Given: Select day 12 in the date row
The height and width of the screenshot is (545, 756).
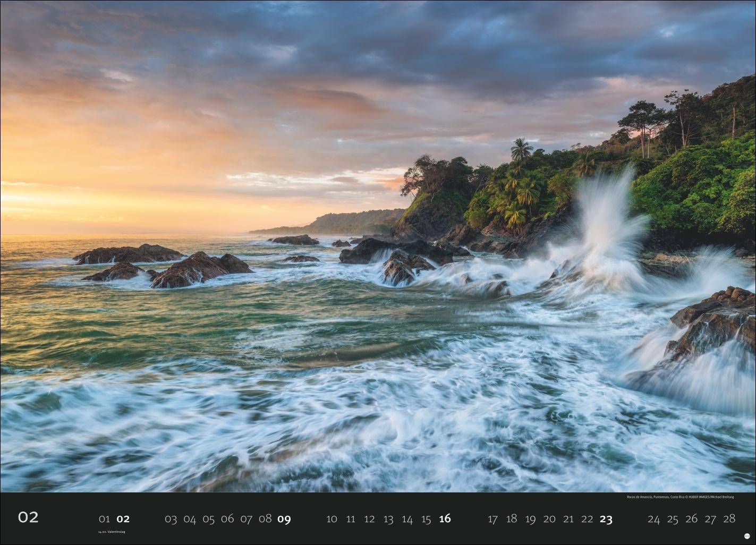Looking at the screenshot, I should click(370, 519).
